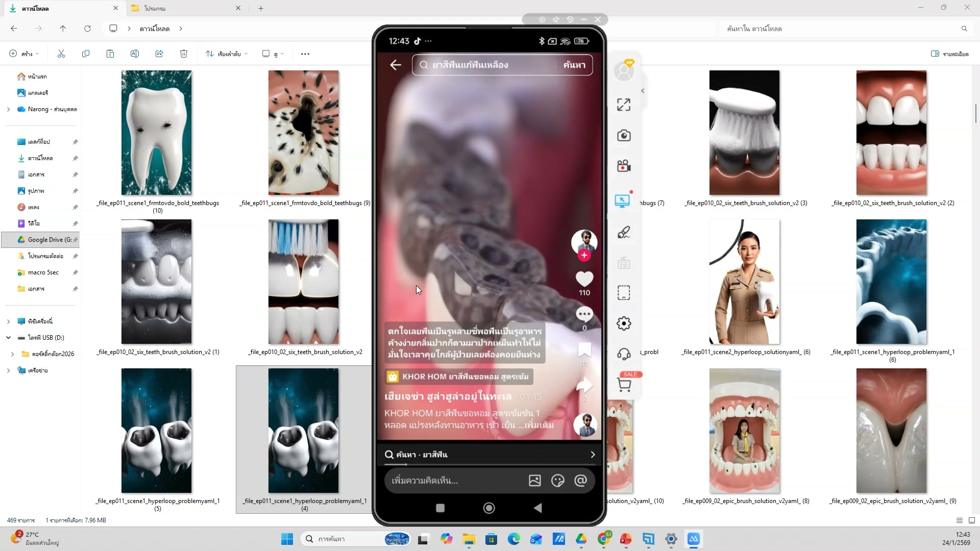Take a screenshot using the camera icon
The width and height of the screenshot is (980, 551).
[x=624, y=136]
